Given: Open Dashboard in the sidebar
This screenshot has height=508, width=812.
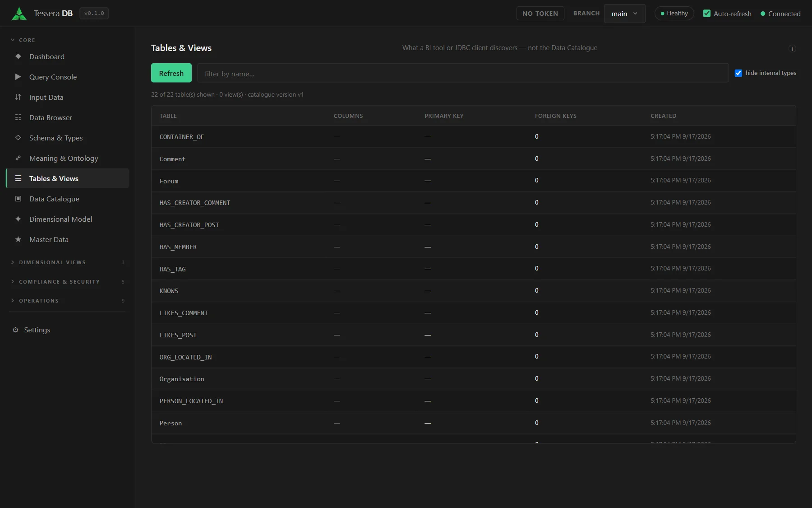Looking at the screenshot, I should pyautogui.click(x=68, y=56).
